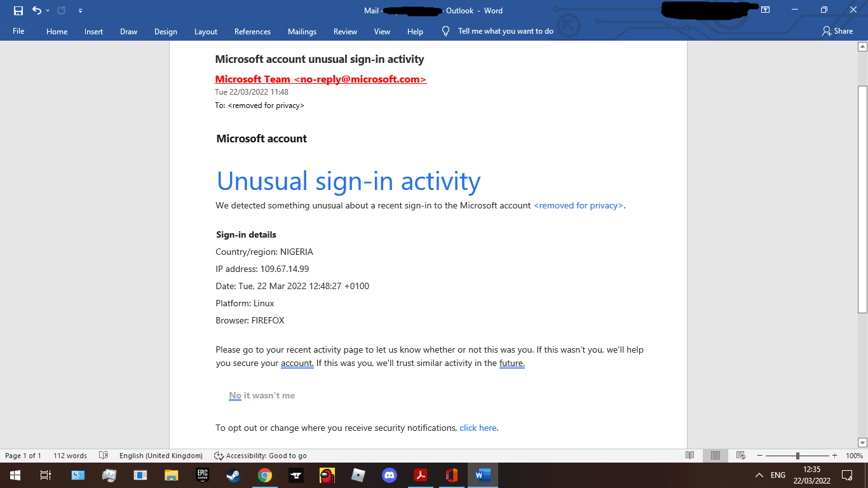
Task: Switch to Web Layout view
Action: click(740, 456)
